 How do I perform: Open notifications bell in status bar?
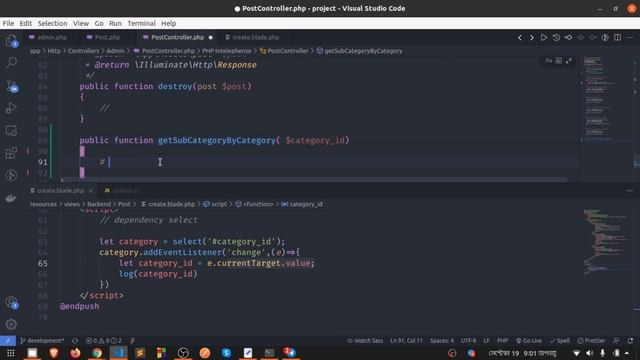(631, 340)
